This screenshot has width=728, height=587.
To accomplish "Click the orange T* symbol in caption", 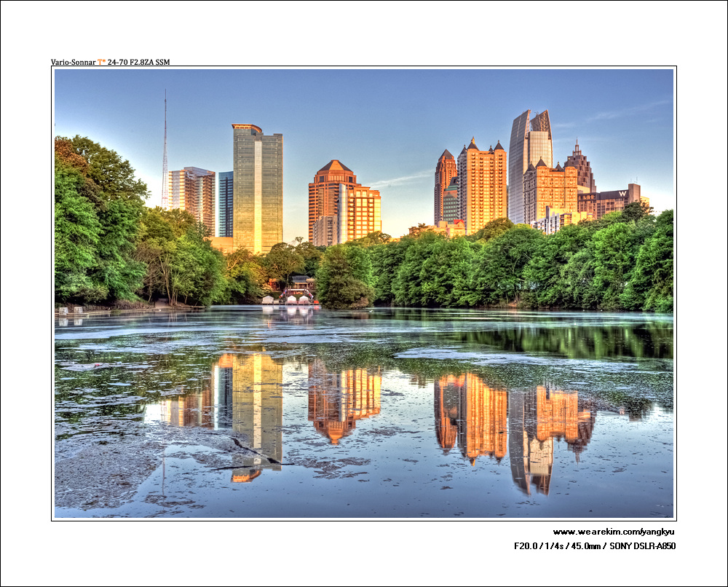I will 101,62.
